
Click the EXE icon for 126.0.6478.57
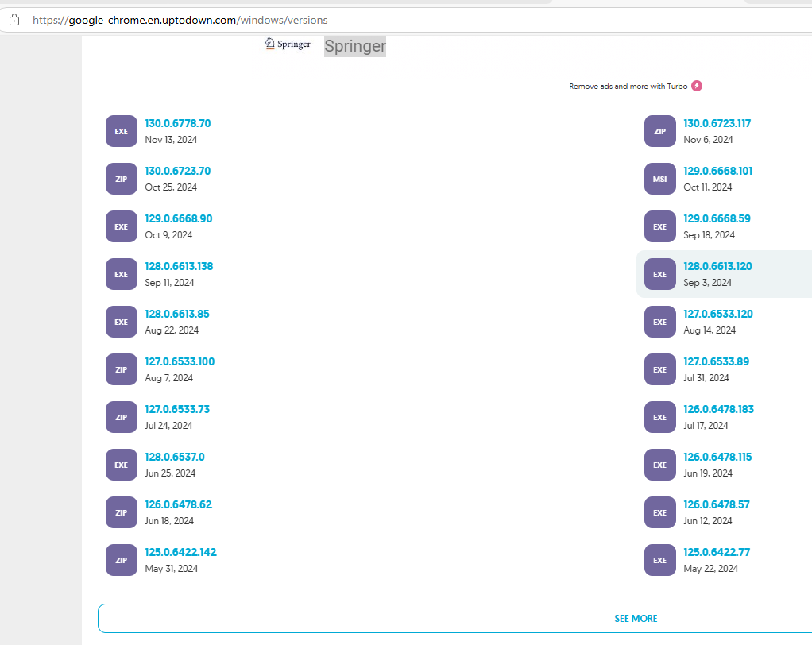(659, 512)
